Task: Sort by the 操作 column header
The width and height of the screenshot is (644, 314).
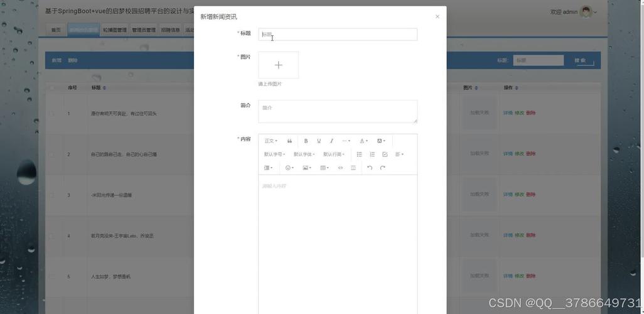Action: click(510, 87)
